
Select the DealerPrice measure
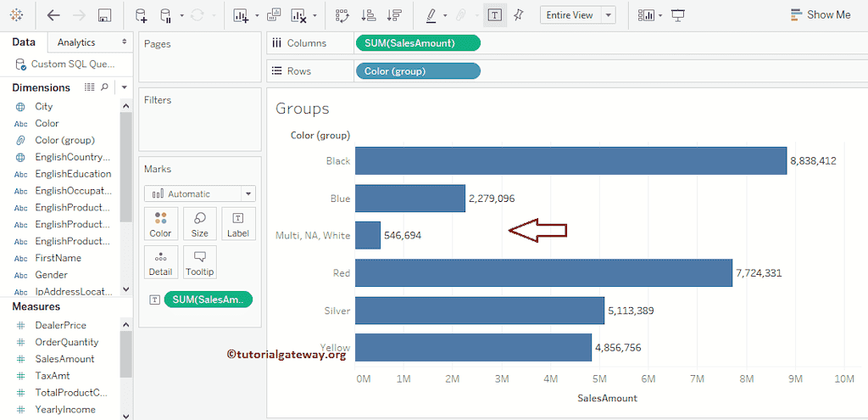pyautogui.click(x=60, y=325)
